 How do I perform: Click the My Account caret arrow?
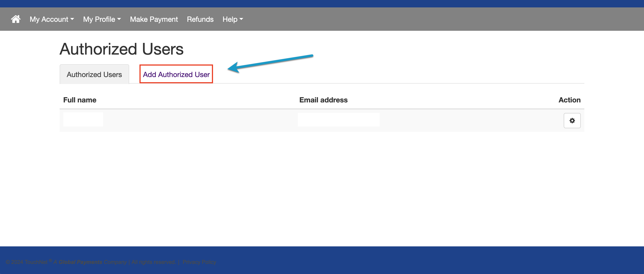point(72,19)
